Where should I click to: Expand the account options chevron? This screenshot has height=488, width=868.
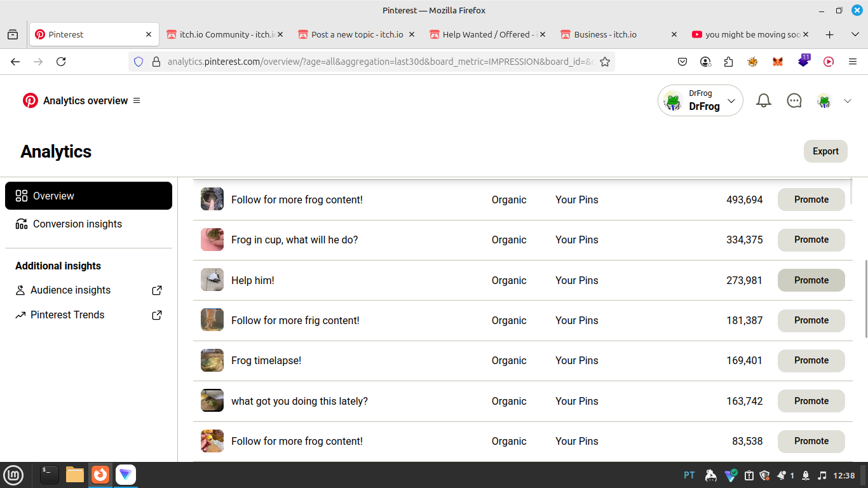tap(848, 100)
